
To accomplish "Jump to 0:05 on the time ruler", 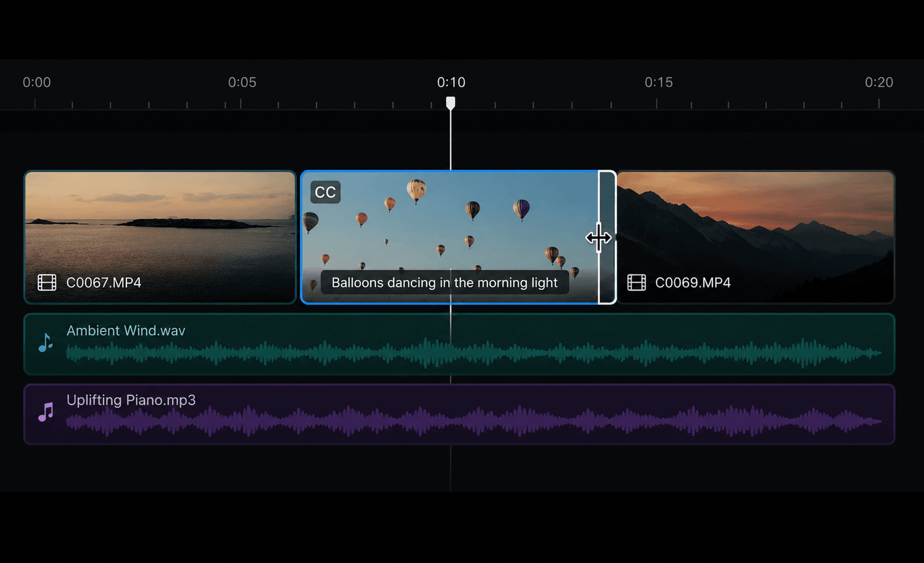I will coord(242,83).
